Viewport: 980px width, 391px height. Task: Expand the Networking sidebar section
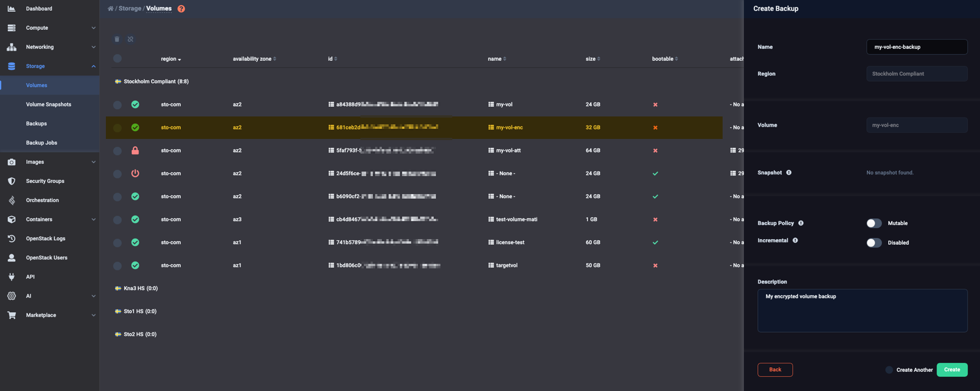50,47
